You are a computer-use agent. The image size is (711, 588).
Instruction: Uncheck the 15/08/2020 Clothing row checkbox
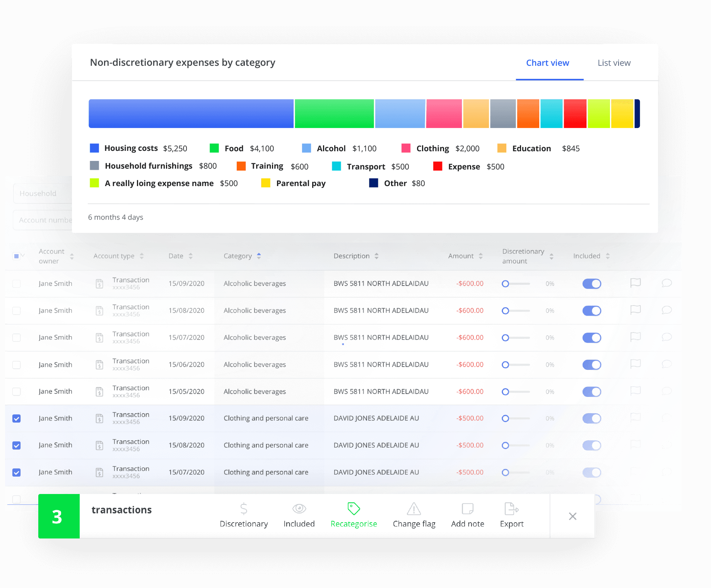pyautogui.click(x=16, y=445)
